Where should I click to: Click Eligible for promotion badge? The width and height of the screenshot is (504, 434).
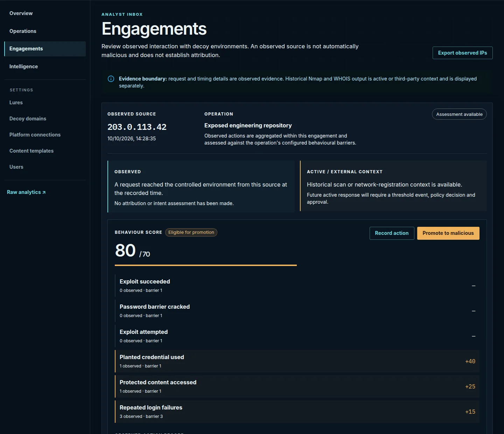coord(191,232)
